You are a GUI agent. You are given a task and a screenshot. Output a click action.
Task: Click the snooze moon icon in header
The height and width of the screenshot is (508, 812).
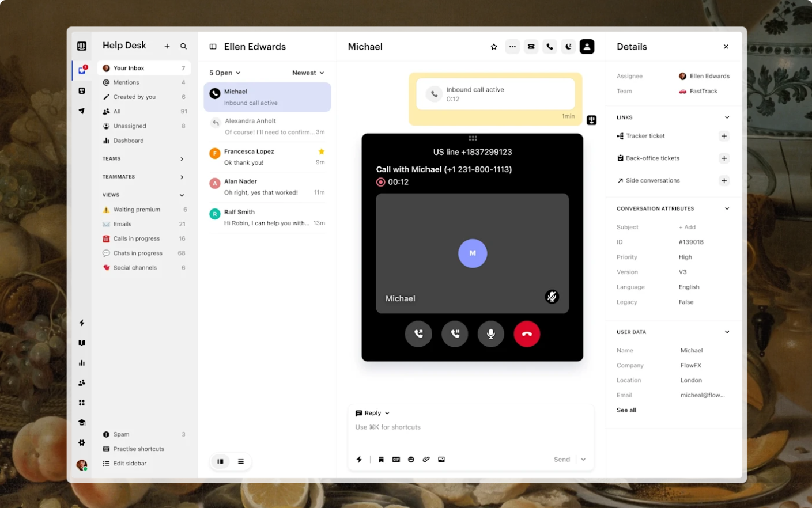coord(568,47)
